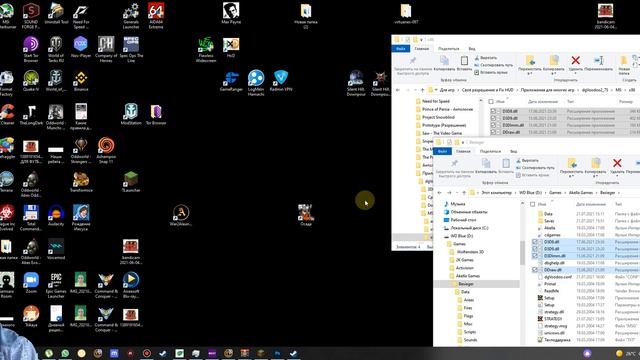The height and width of the screenshot is (360, 640).
Task: Select the Generals Launcher desktop icon
Action: [x=131, y=16]
